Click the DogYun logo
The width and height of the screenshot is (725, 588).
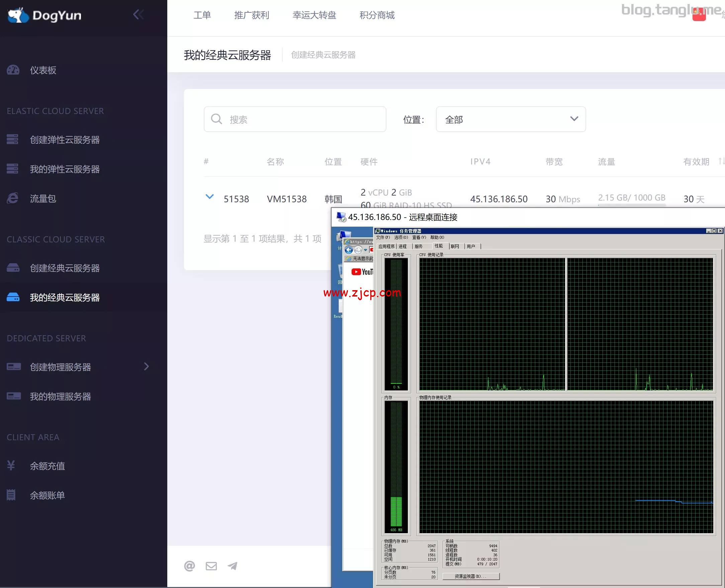coord(44,15)
